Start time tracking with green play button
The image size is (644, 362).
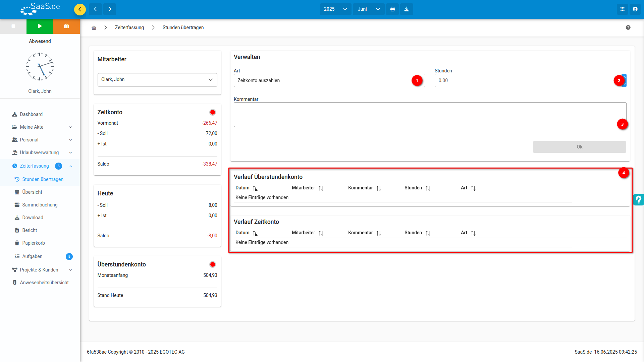40,26
